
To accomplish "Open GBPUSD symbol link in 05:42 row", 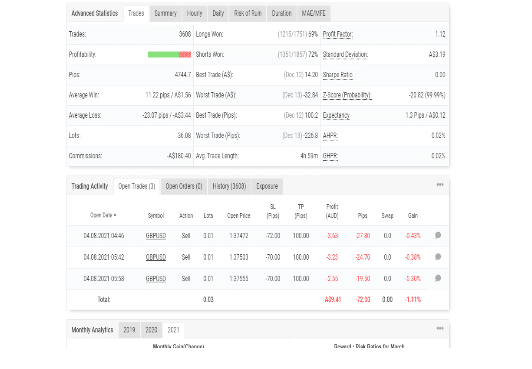I will (156, 257).
